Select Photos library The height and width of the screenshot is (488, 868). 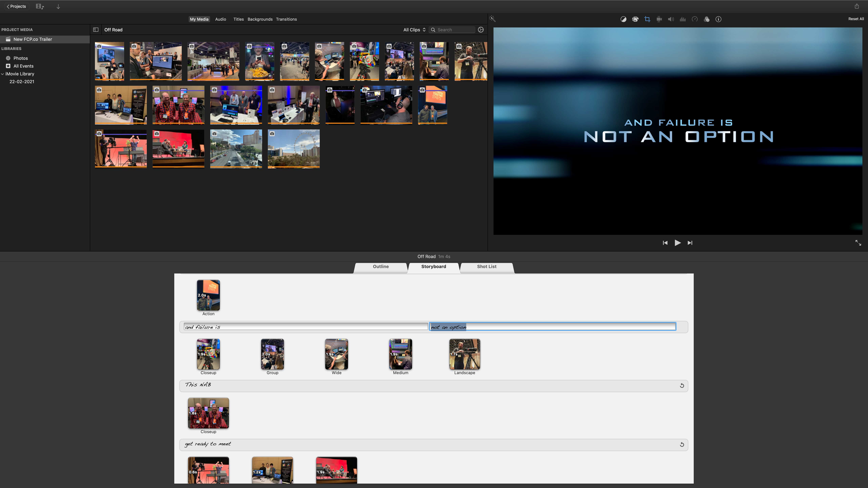point(21,58)
